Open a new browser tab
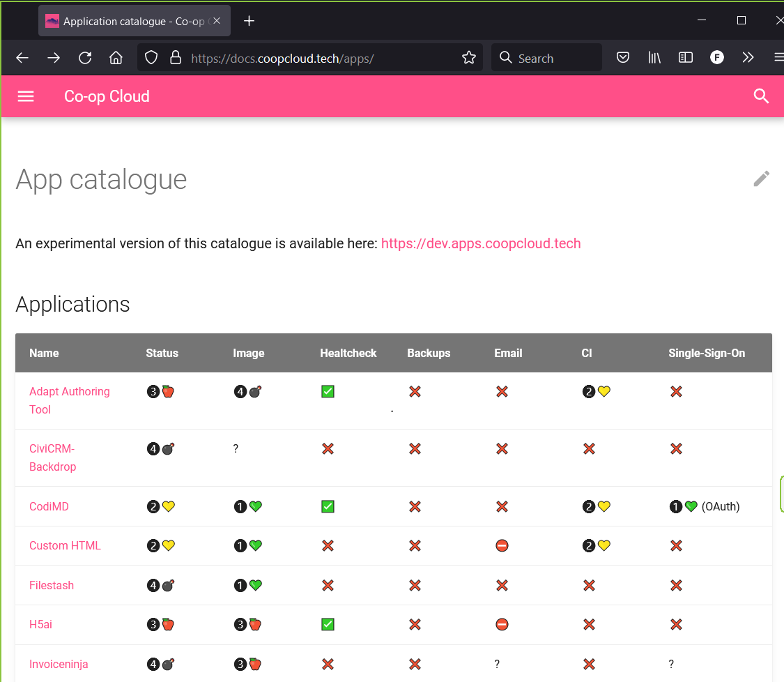Screen dimensions: 784x682 pos(249,21)
